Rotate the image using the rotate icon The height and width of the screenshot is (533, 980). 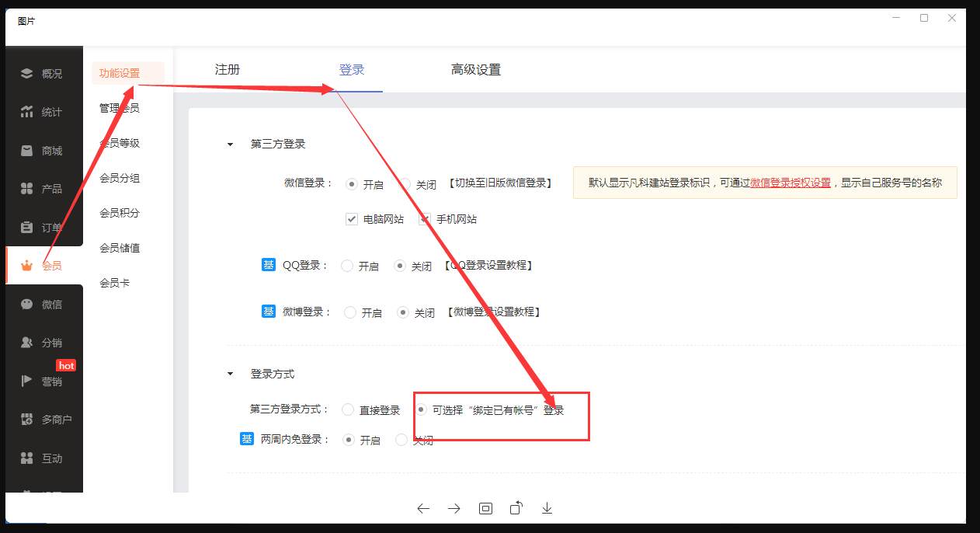point(516,508)
